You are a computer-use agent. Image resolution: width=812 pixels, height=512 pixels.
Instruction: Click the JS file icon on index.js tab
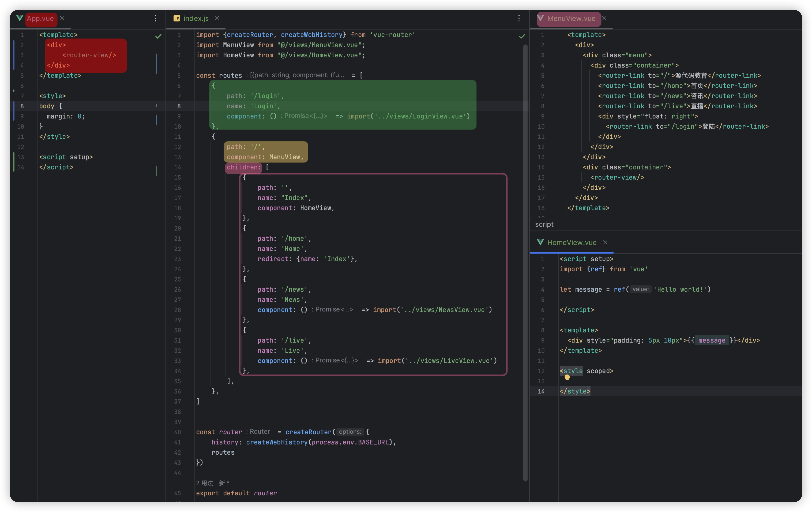tap(177, 18)
